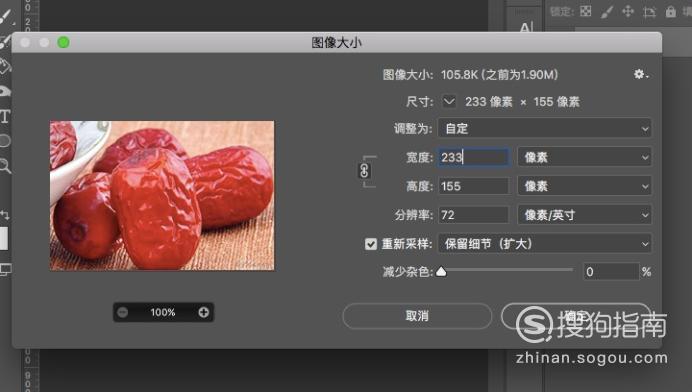Screen dimensions: 692x392
Task: Click the screen mode icon at toolbar bottom
Action: click(5, 269)
